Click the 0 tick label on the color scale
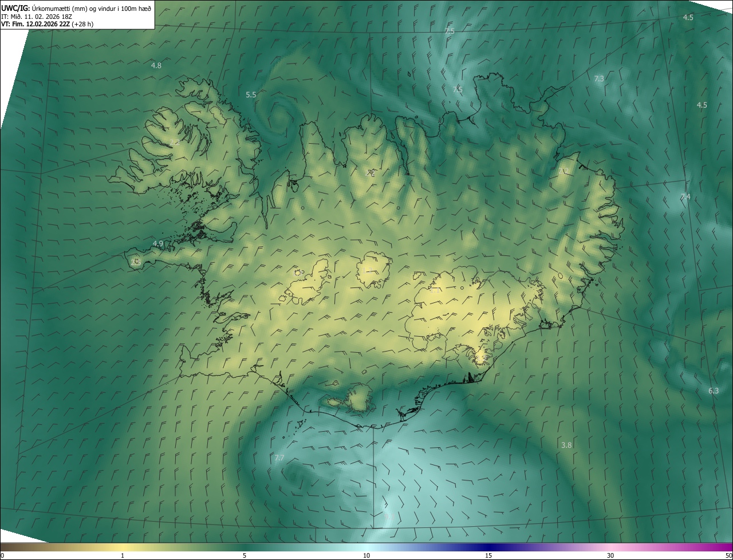The width and height of the screenshot is (733, 560). tap(2, 556)
